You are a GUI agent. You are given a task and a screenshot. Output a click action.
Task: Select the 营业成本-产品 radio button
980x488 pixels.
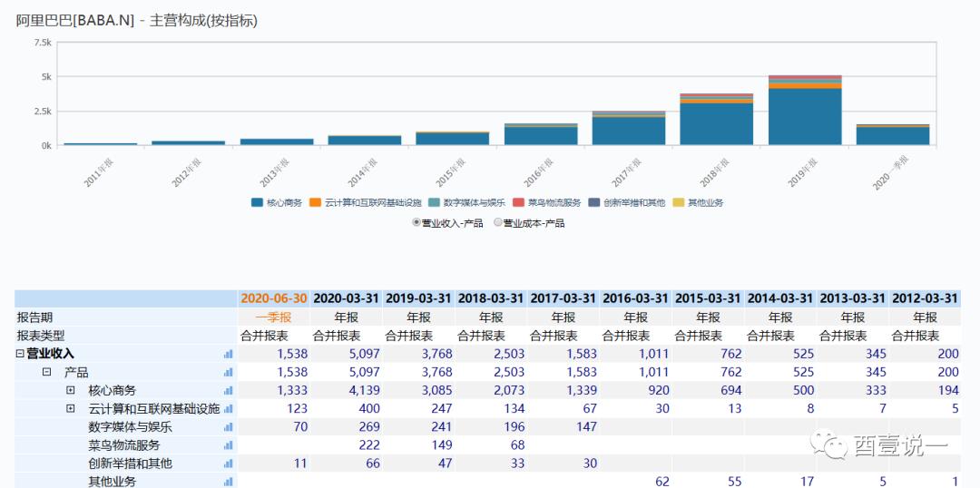point(498,222)
